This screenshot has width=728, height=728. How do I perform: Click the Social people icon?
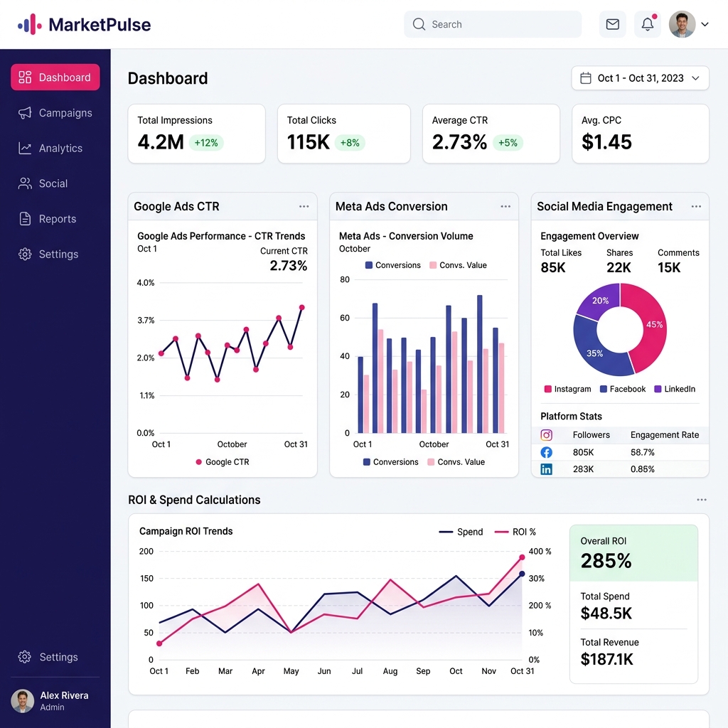pos(25,183)
